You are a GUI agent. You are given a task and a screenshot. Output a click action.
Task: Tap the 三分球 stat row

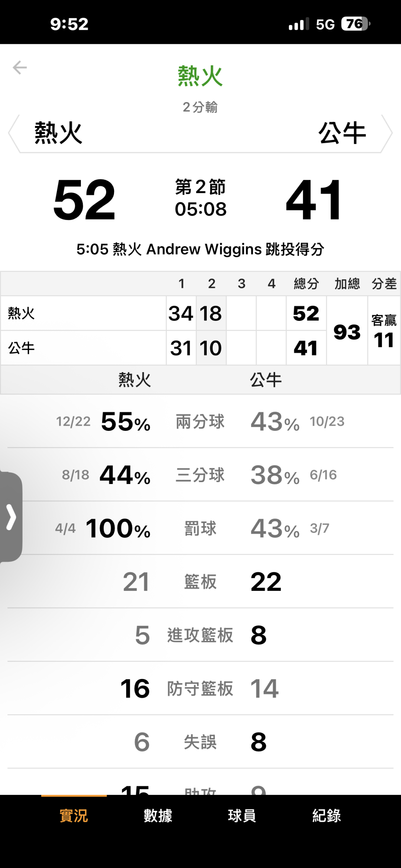coord(200,475)
